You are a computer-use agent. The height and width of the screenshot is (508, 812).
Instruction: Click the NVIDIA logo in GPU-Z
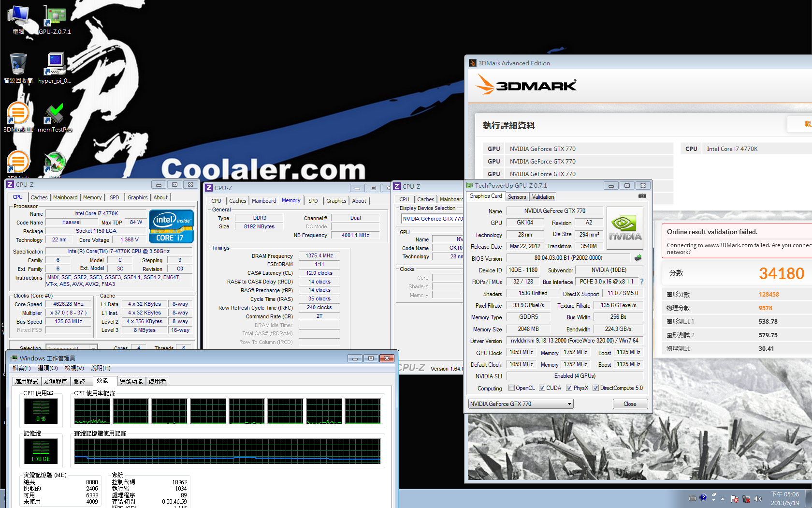point(625,228)
